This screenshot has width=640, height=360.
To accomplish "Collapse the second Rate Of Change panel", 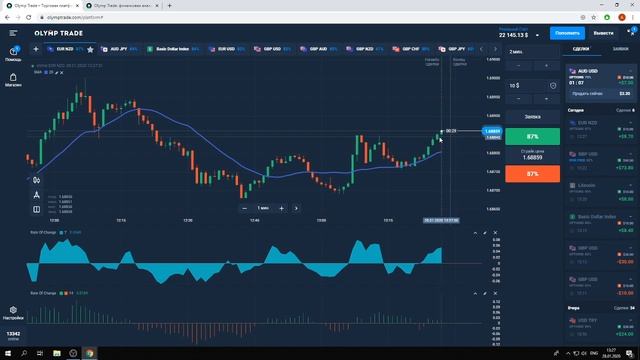I will click(475, 293).
